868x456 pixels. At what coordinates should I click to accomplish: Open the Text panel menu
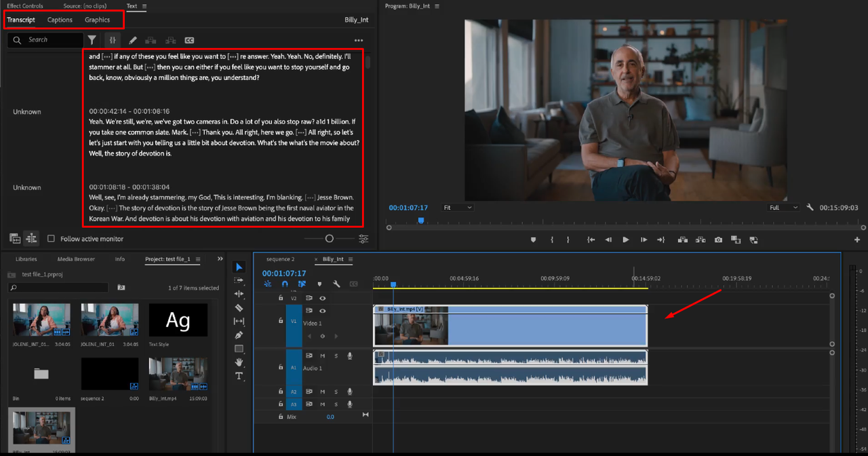(x=144, y=6)
